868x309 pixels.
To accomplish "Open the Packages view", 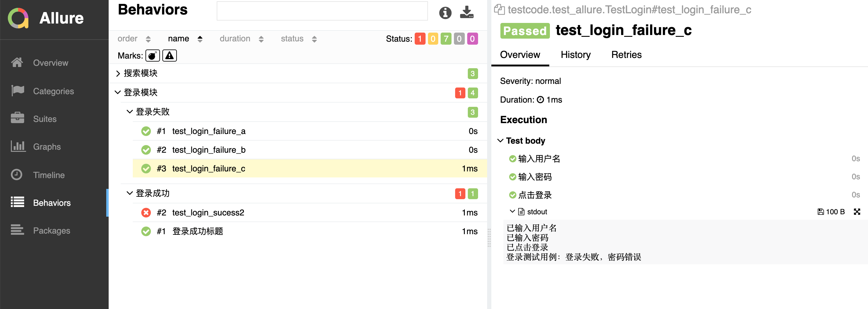I will coord(52,231).
